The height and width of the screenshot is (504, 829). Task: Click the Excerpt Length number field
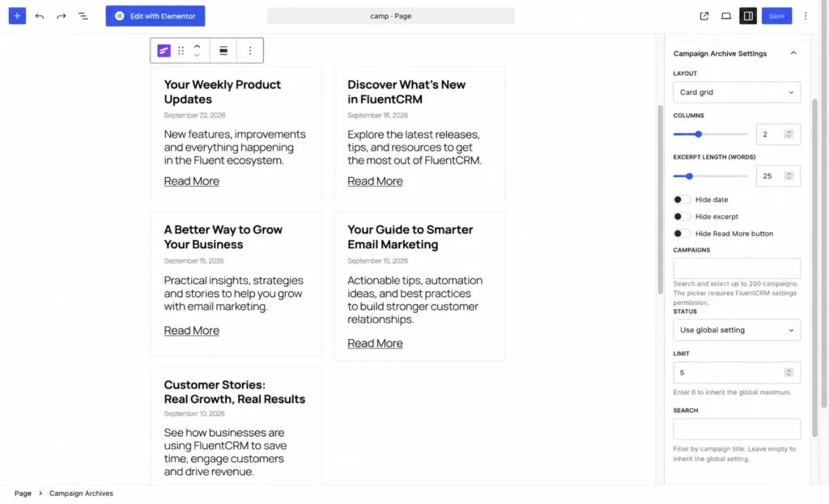pos(778,176)
